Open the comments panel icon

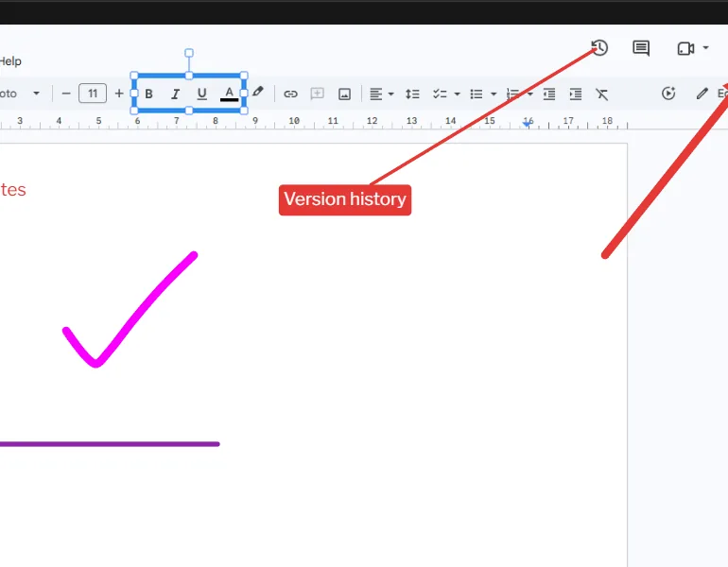pyautogui.click(x=641, y=48)
